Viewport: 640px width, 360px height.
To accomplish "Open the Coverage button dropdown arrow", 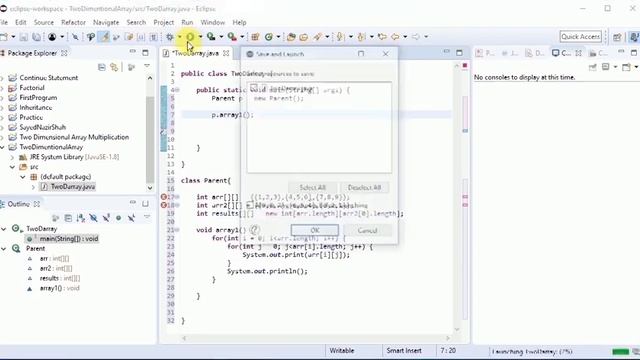I will point(221,37).
